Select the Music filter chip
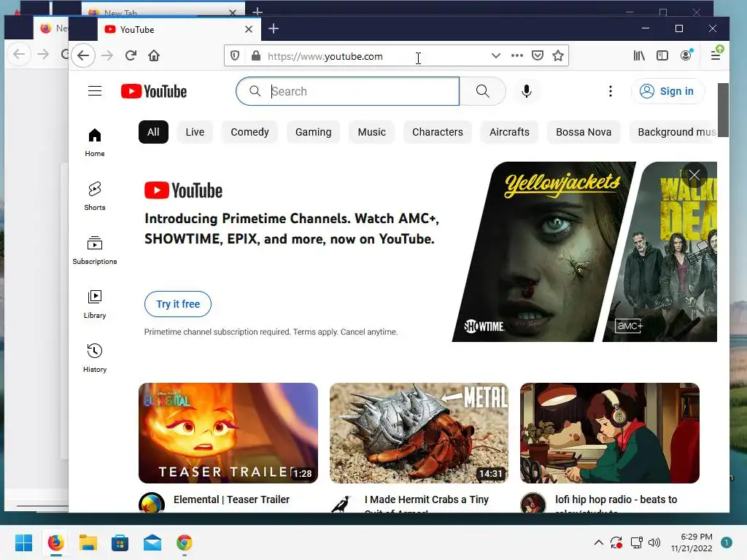 pyautogui.click(x=371, y=132)
